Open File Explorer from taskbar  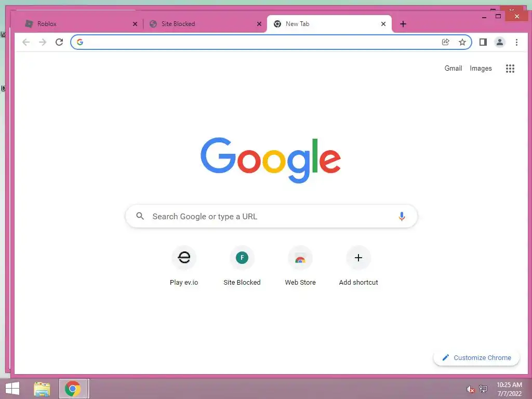[x=42, y=389]
